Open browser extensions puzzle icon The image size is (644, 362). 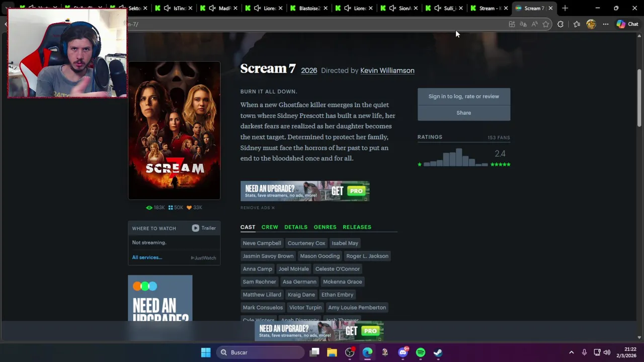coord(560,24)
